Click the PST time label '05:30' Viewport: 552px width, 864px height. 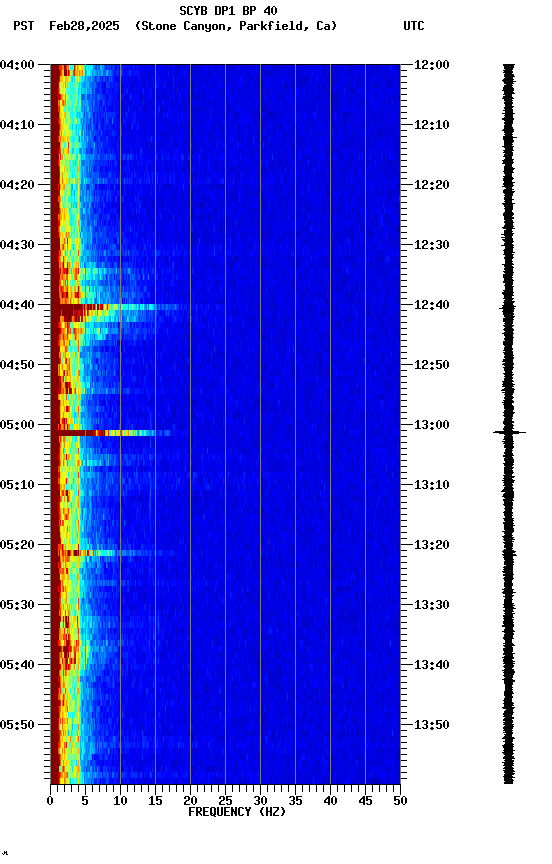pos(17,606)
